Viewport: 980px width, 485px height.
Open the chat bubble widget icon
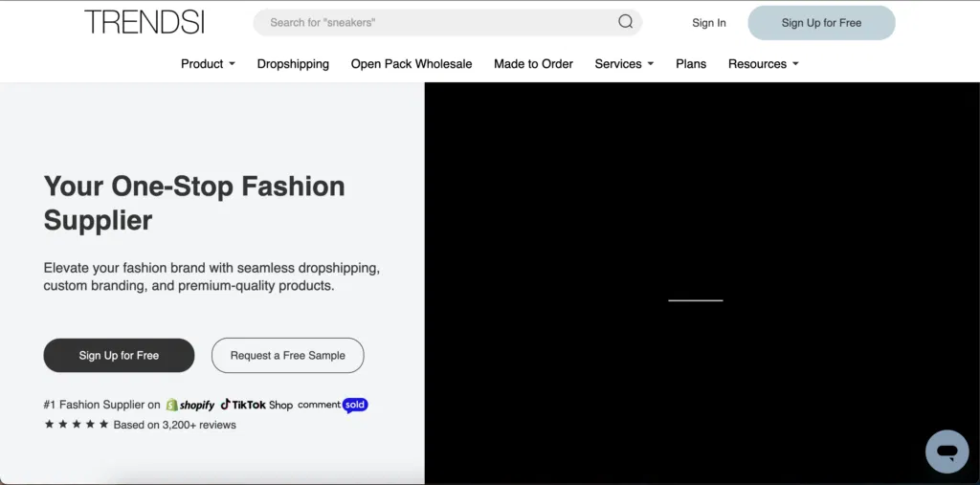point(947,452)
